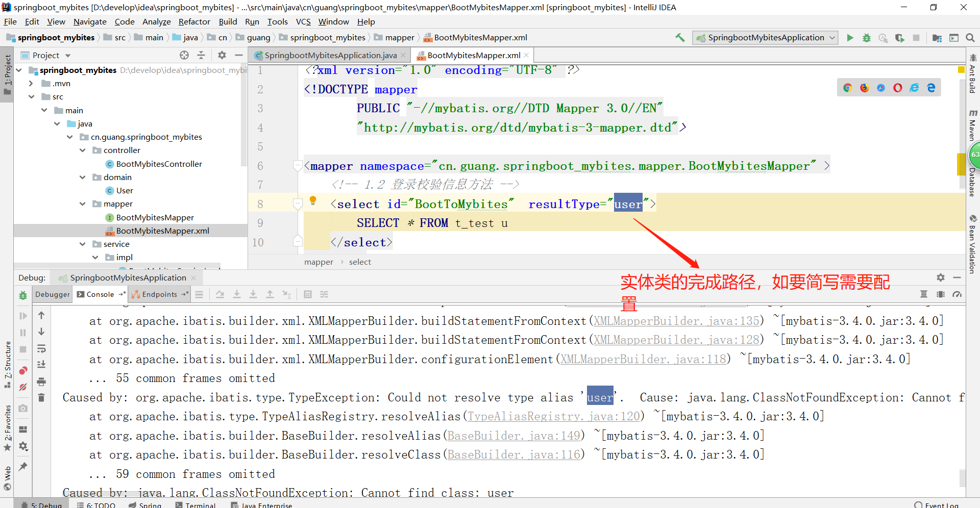
Task: Open Maven tool window sidebar
Action: click(x=972, y=125)
